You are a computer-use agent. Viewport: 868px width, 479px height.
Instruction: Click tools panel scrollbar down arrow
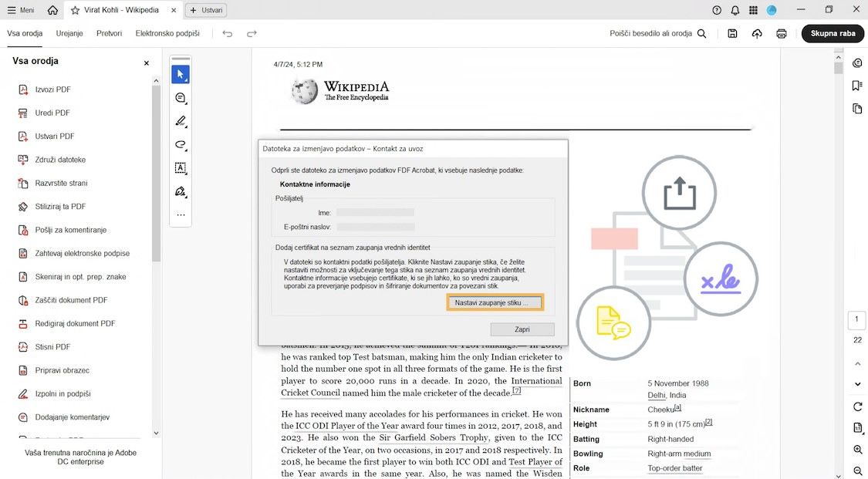coord(156,433)
